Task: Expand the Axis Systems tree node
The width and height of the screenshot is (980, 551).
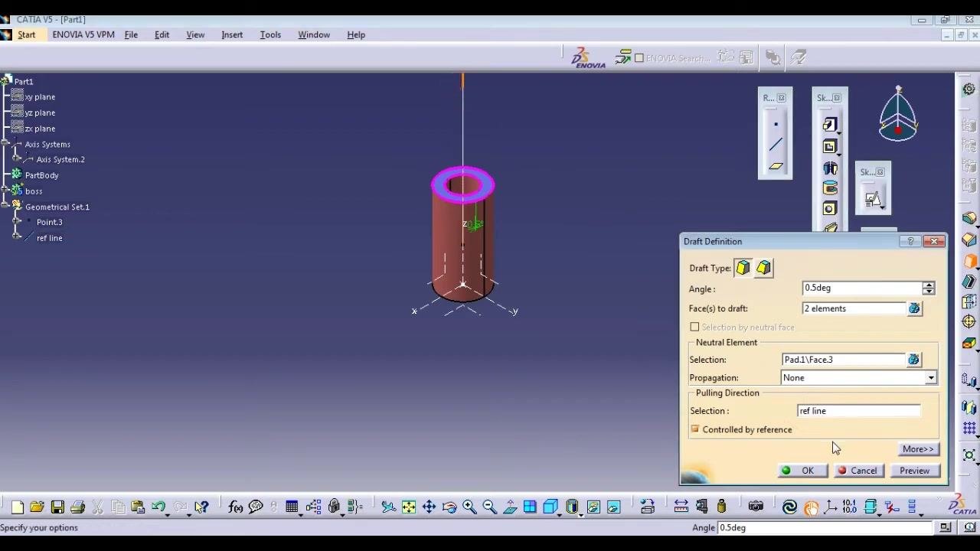Action: click(6, 144)
